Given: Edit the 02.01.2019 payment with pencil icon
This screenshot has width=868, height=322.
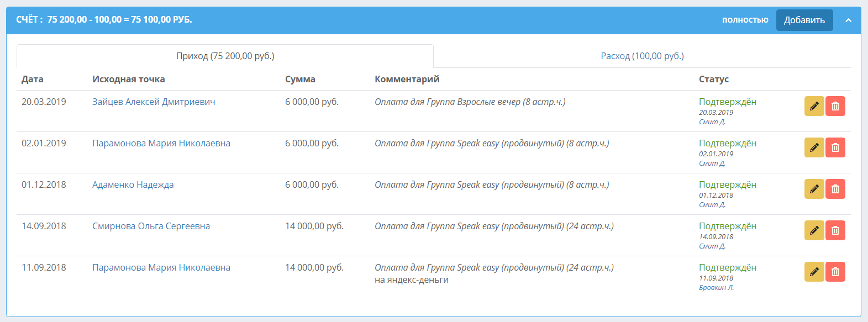Looking at the screenshot, I should [814, 147].
